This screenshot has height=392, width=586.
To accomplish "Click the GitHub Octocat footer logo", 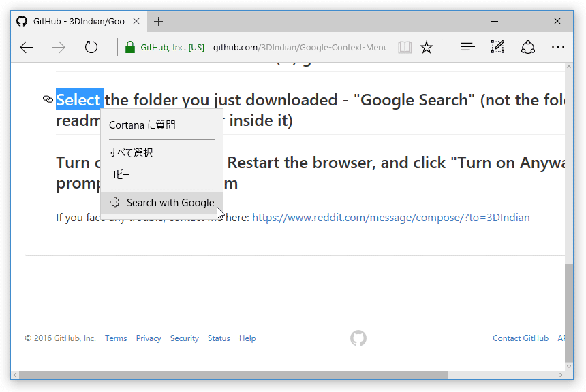I will coord(358,338).
